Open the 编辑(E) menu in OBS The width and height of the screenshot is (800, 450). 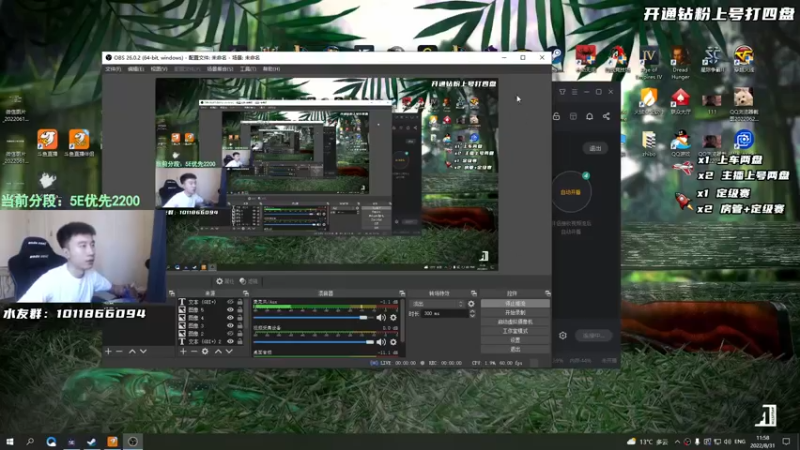click(x=136, y=69)
